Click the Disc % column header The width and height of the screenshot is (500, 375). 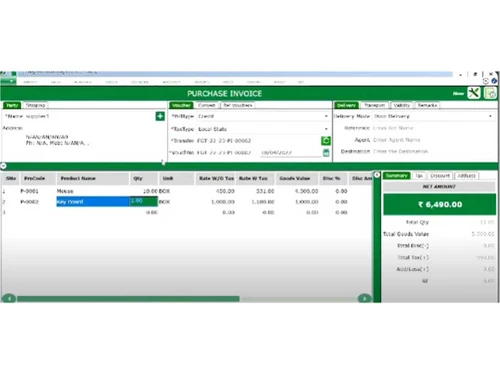[x=333, y=178]
